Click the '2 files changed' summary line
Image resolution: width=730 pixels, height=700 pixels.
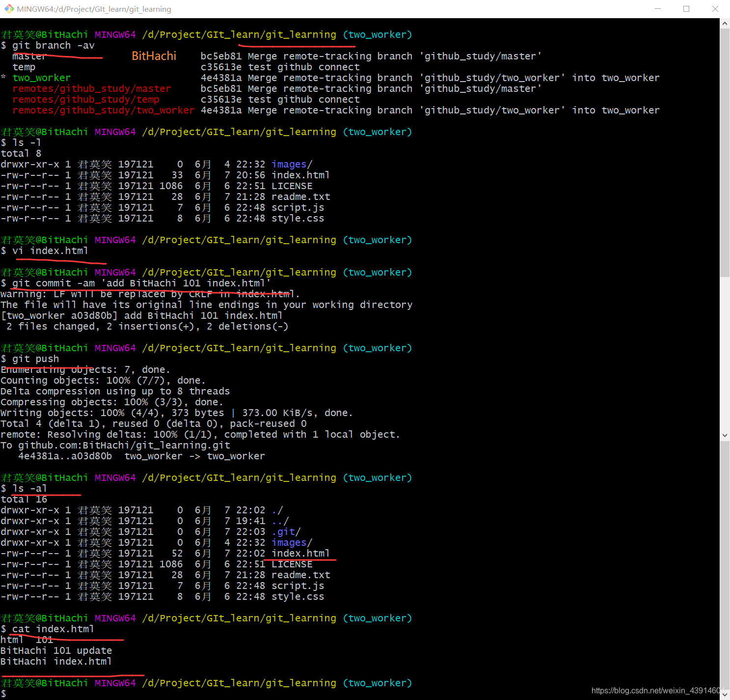point(147,327)
